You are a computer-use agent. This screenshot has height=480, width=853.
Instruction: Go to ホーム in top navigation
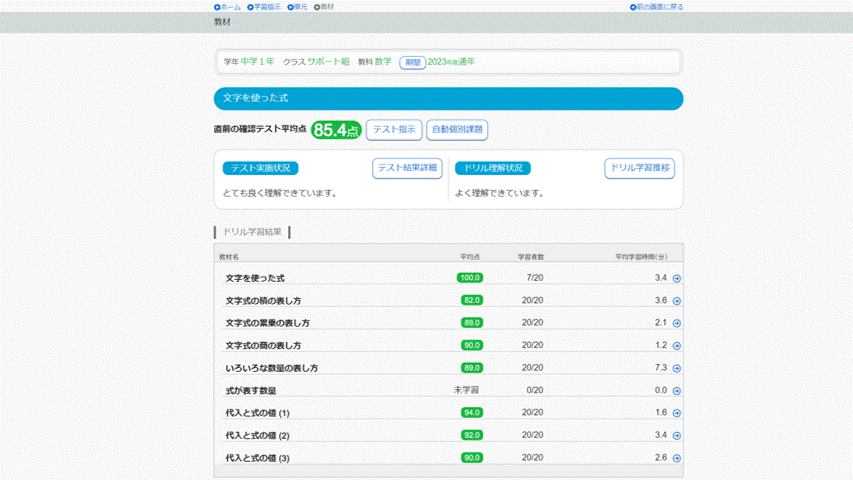point(227,7)
